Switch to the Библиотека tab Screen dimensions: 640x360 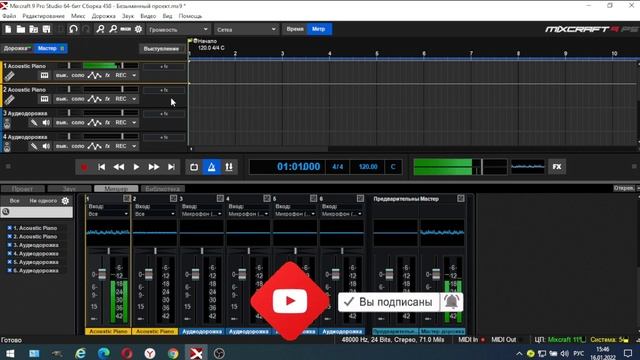[162, 189]
